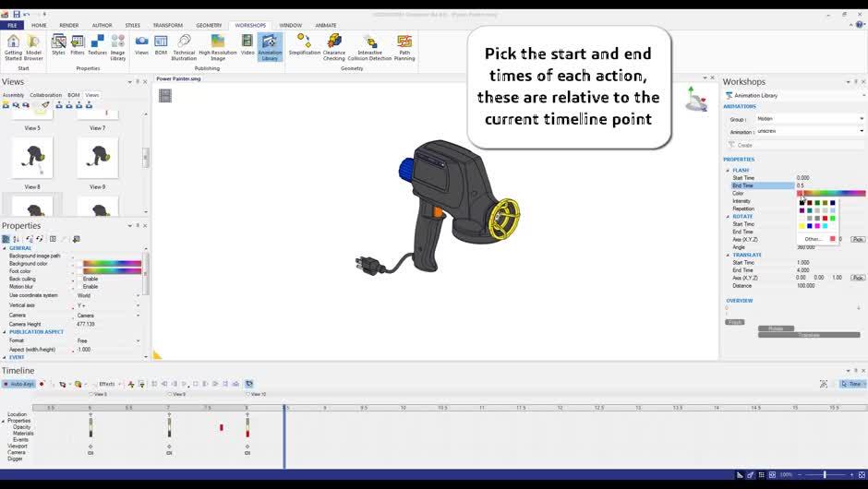Open the Views workshop in ribbon
The image size is (868, 489).
pyautogui.click(x=141, y=44)
